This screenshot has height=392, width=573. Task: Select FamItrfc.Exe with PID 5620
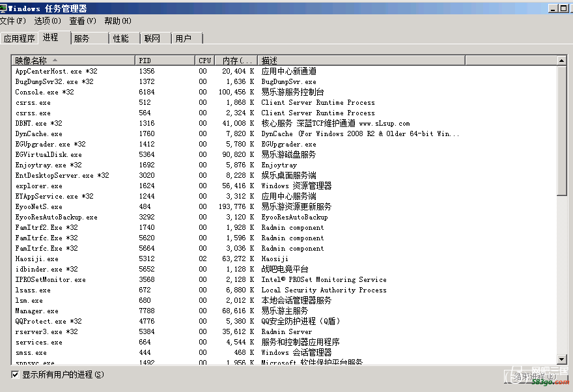point(285,238)
